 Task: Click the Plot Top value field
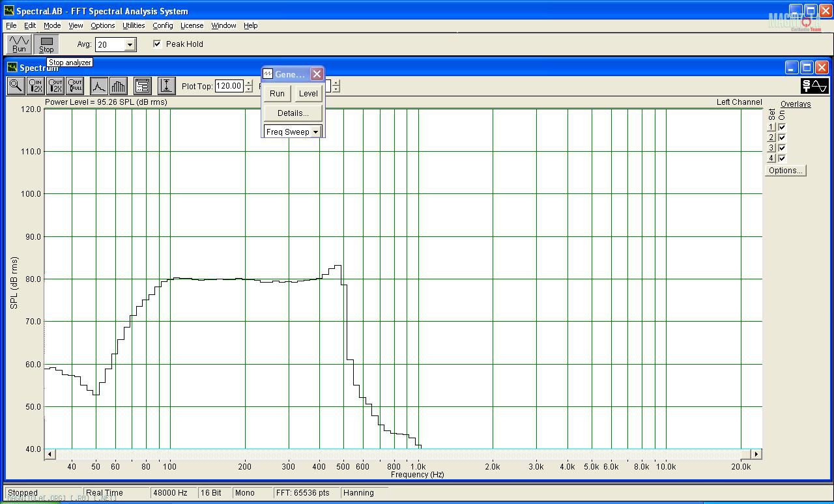[229, 86]
